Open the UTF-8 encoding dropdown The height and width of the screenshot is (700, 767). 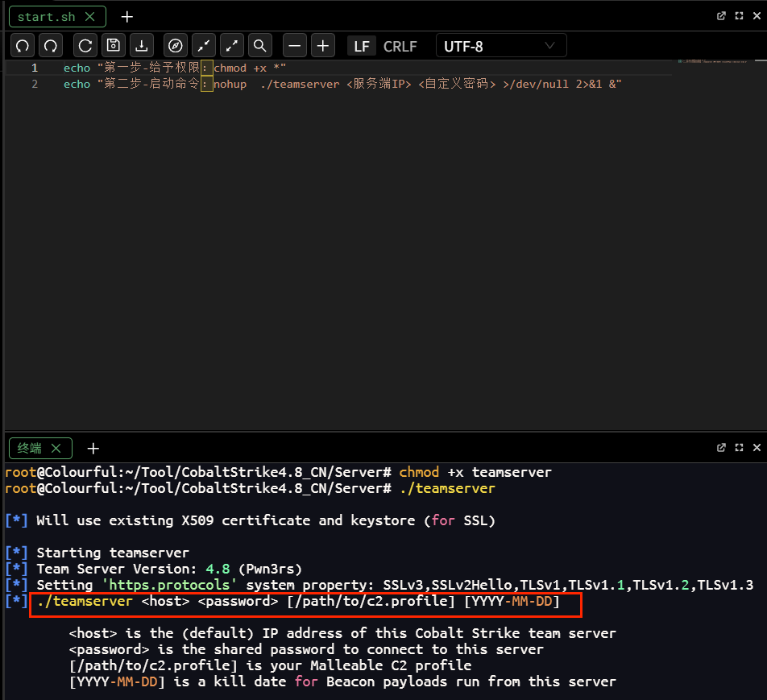tap(501, 46)
